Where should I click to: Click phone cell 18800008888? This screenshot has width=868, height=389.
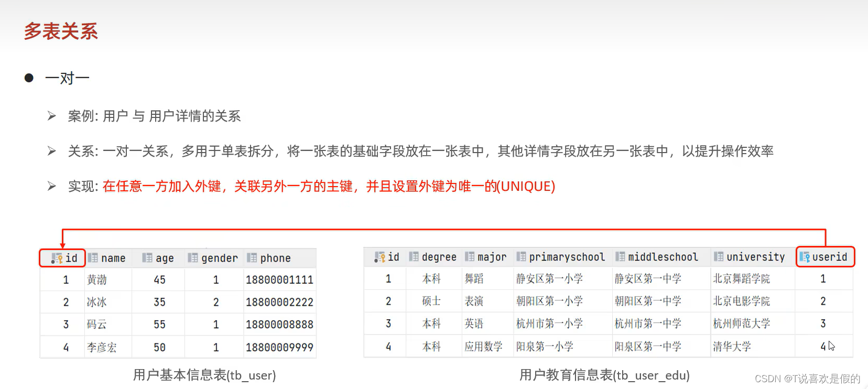pyautogui.click(x=279, y=325)
